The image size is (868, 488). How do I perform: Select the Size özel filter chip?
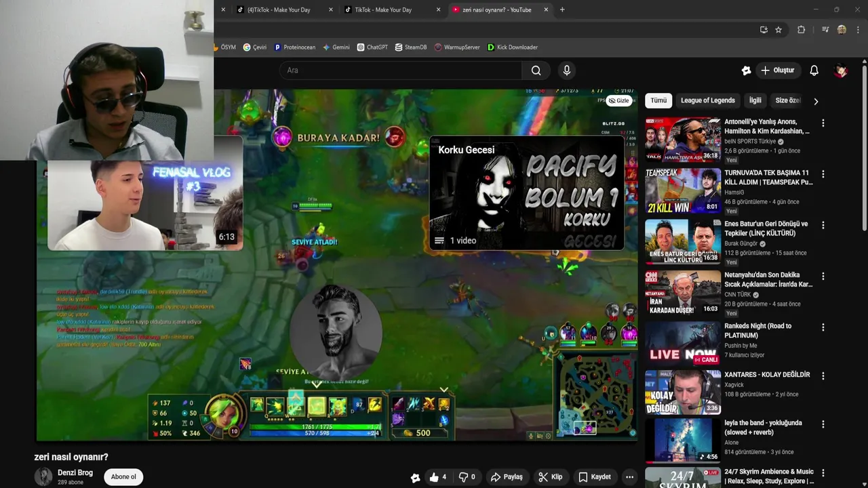(x=788, y=100)
